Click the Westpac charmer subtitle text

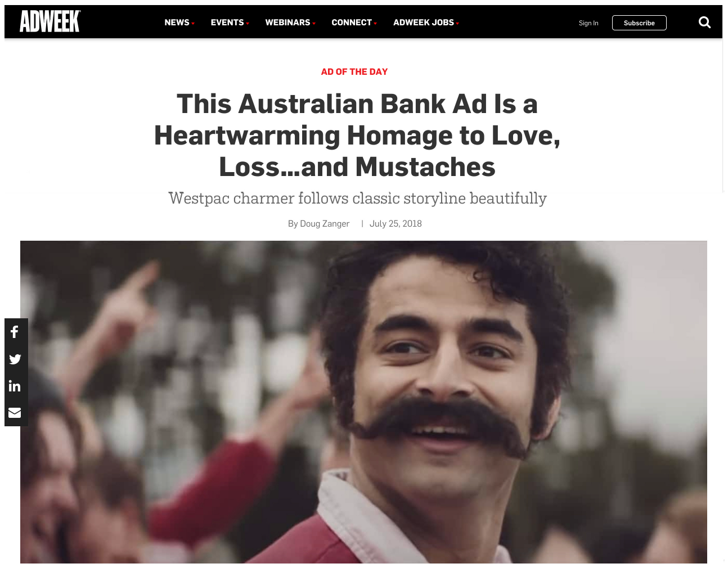click(x=357, y=199)
